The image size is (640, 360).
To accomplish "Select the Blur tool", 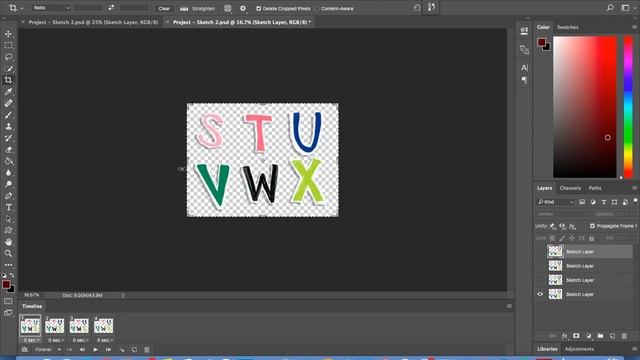I will 8,173.
